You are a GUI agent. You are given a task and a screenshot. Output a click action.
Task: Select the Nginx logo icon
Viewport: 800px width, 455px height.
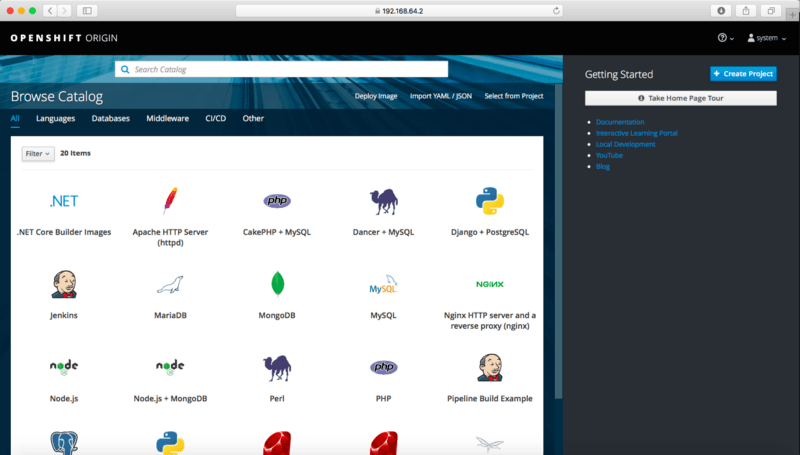490,284
